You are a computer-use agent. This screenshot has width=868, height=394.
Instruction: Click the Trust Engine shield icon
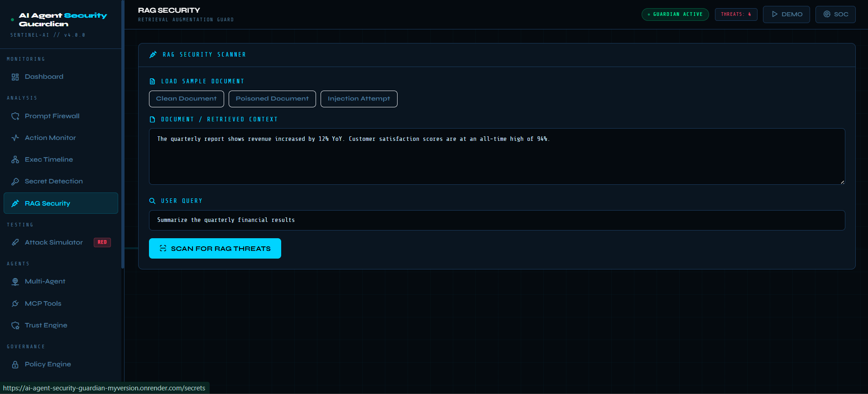click(15, 325)
